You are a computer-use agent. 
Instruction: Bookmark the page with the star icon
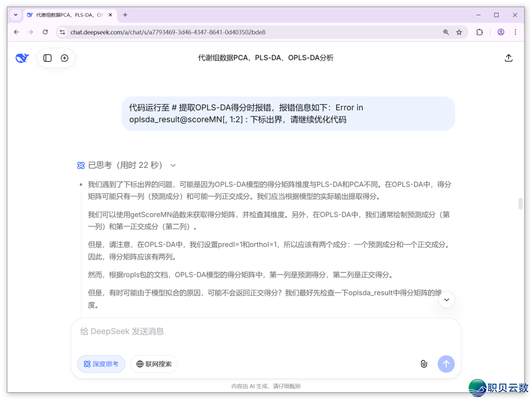pos(459,31)
